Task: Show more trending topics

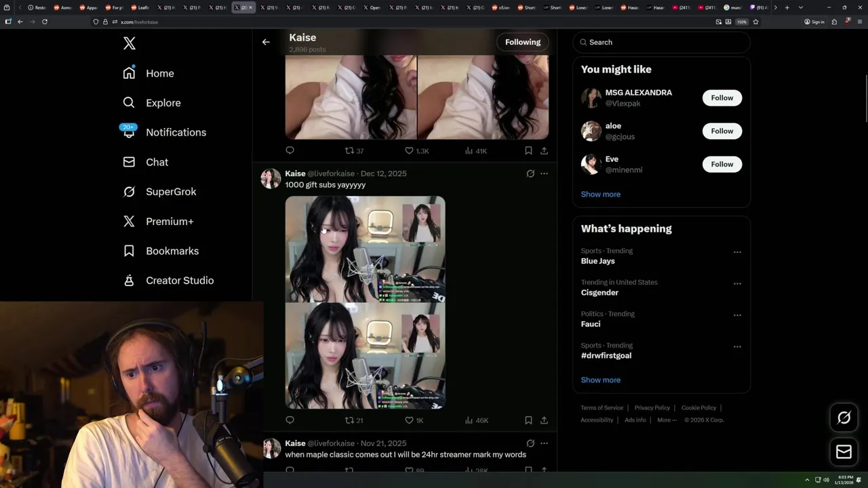Action: pyautogui.click(x=601, y=380)
